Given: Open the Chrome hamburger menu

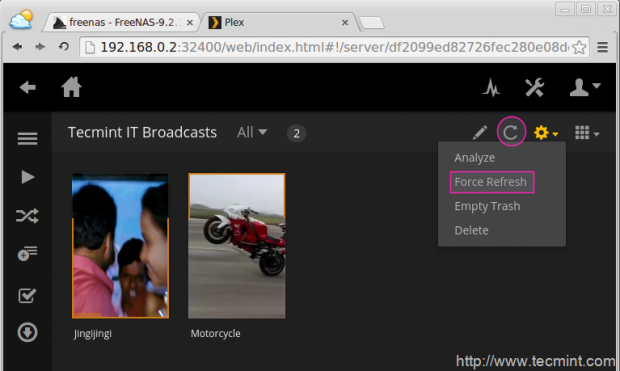Looking at the screenshot, I should (x=603, y=47).
